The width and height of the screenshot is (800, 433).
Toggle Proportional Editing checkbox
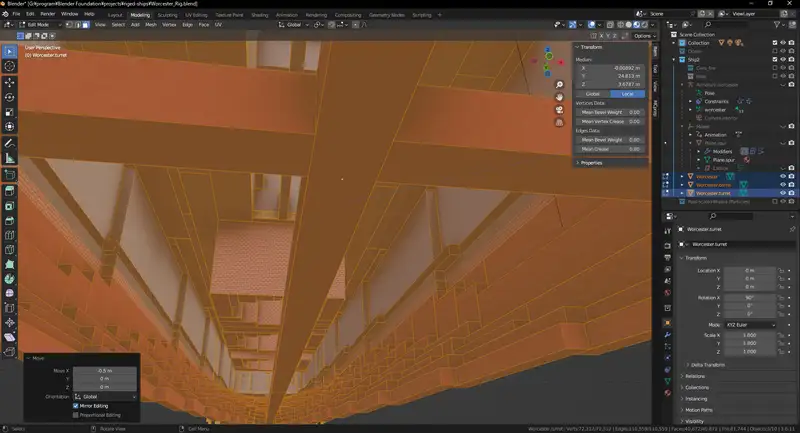[76, 415]
